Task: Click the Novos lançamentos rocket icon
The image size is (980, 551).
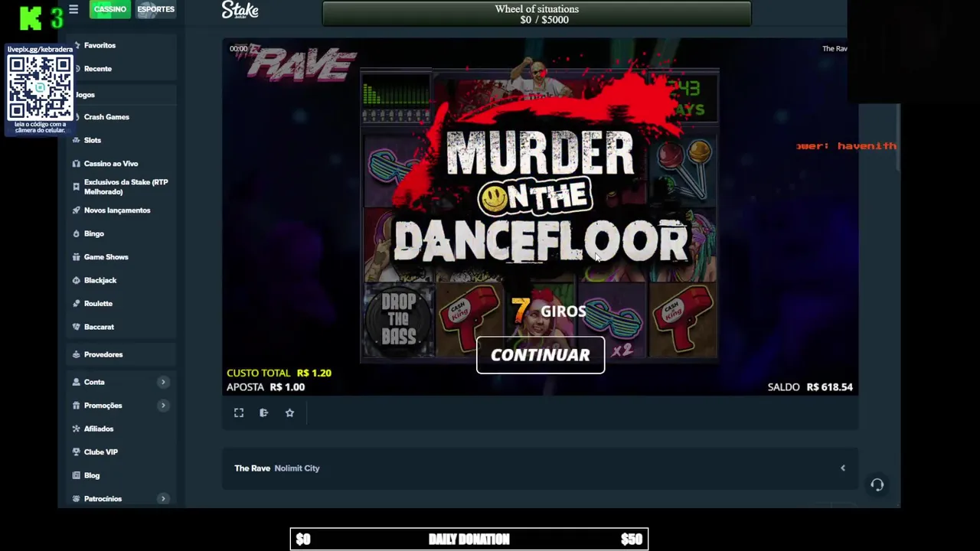Action: (x=77, y=210)
